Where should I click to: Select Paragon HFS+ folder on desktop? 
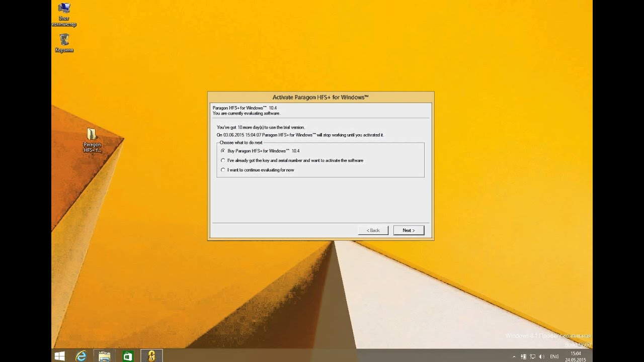click(92, 140)
